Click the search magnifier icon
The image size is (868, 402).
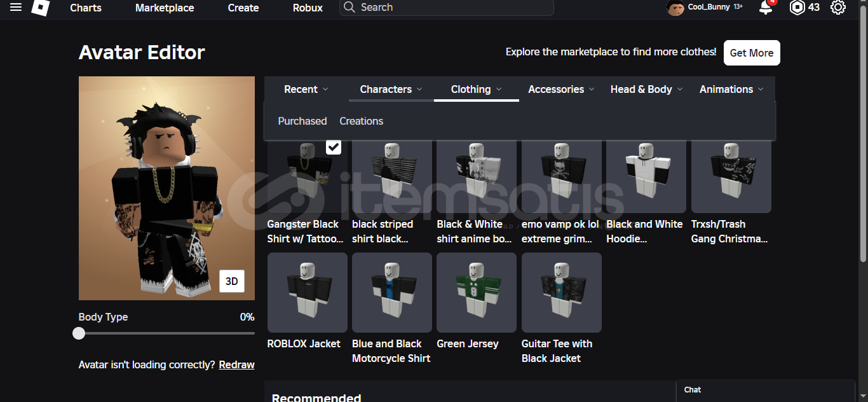coord(349,7)
